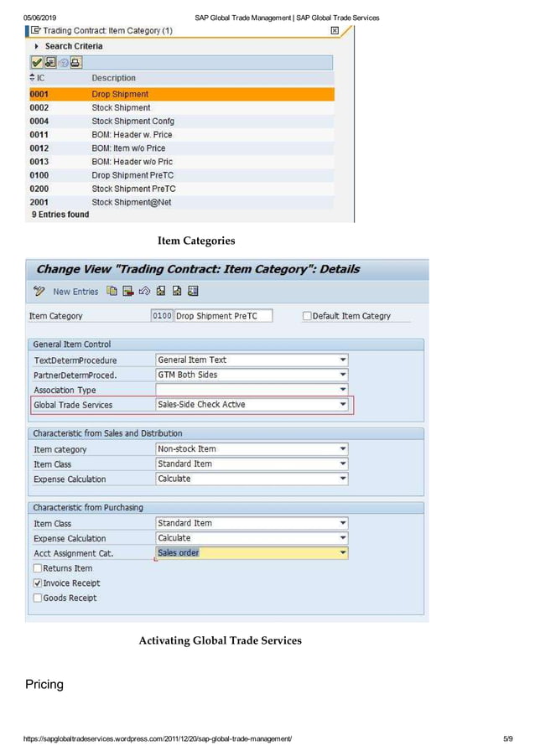Select row 2001 Stock Shipment@Net

click(x=182, y=202)
